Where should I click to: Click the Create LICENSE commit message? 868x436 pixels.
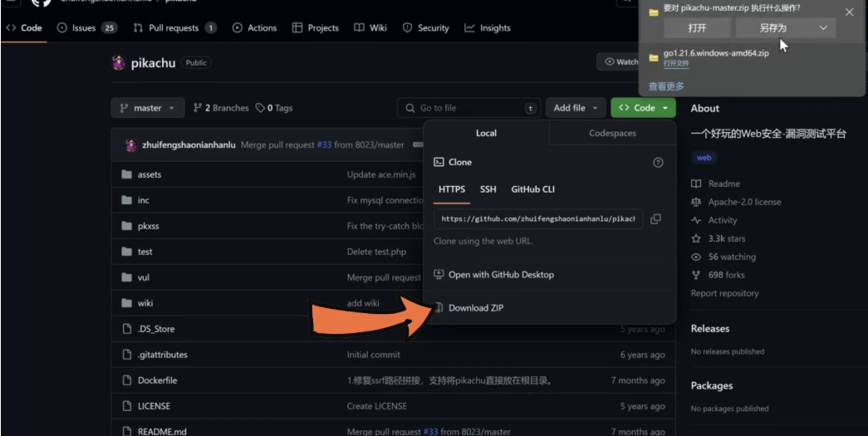[377, 406]
